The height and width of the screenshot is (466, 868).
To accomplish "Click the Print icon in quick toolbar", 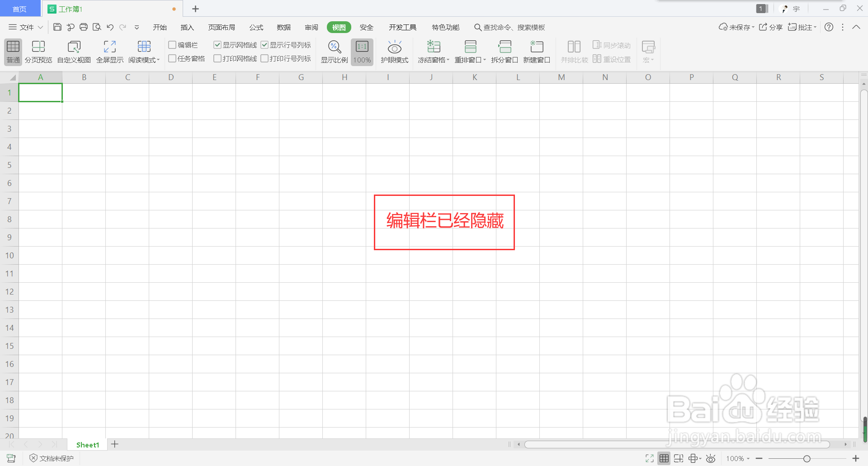I will pos(84,27).
